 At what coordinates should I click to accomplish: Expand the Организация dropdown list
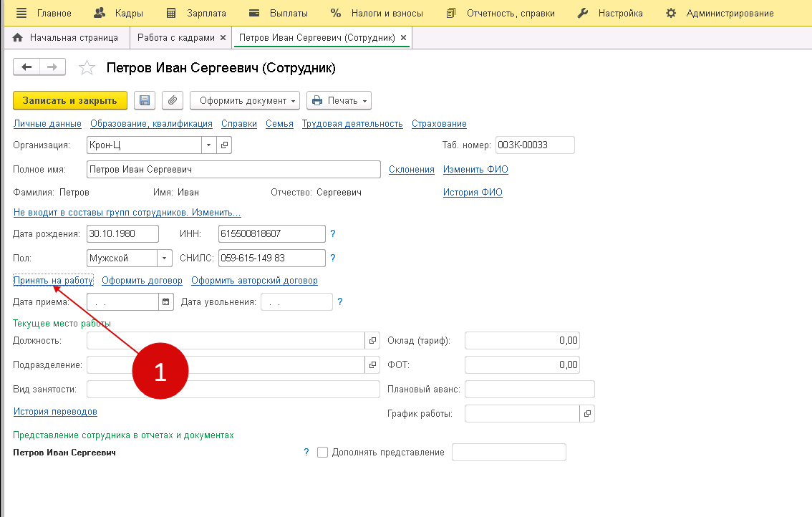tap(208, 145)
